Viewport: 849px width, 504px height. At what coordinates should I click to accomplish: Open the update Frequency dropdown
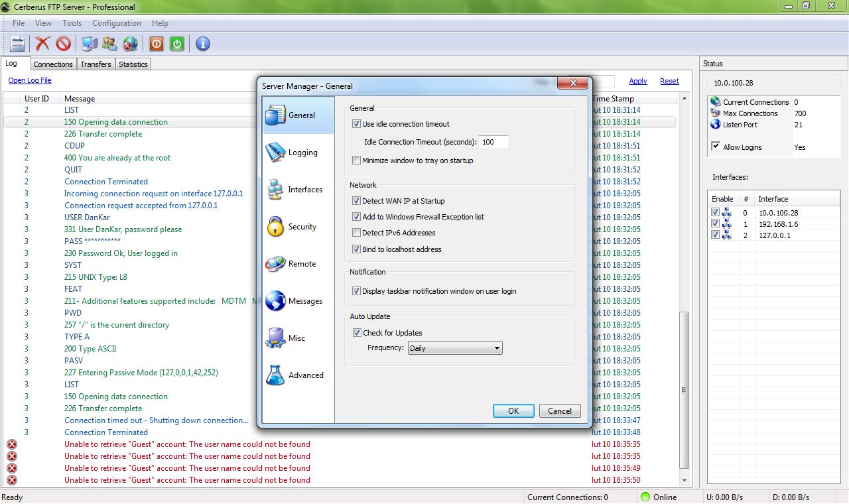coord(455,348)
